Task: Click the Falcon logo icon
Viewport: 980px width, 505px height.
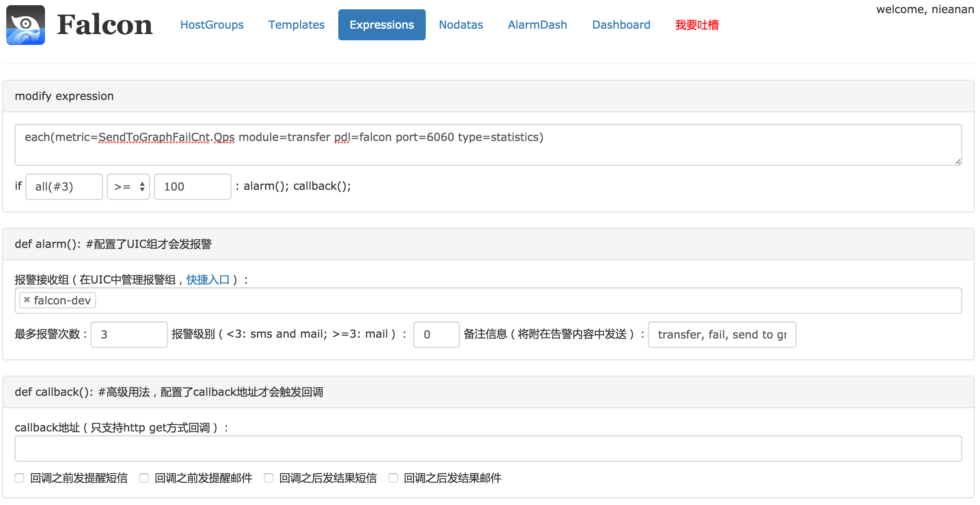Action: coord(26,25)
